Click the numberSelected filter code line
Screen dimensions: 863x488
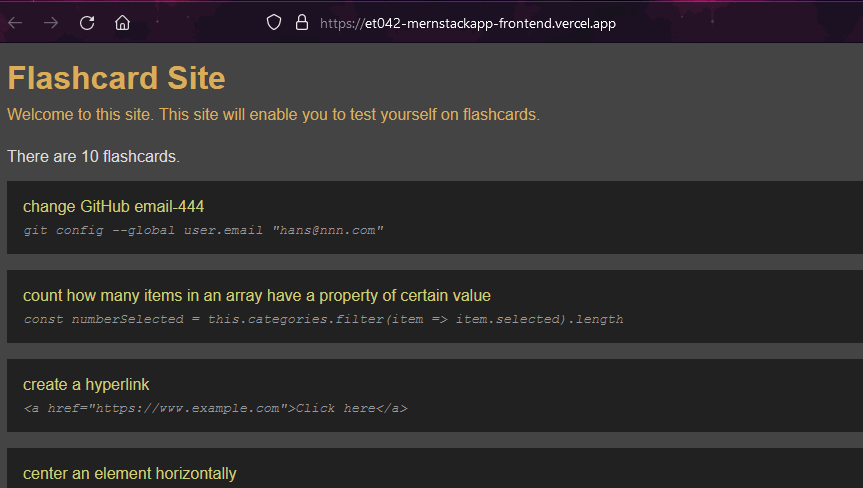coord(323,319)
